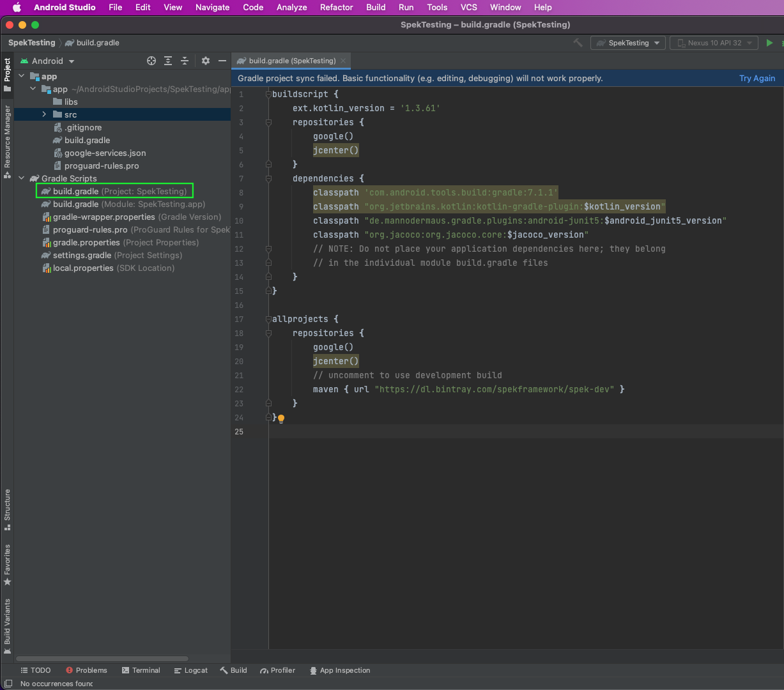Image resolution: width=784 pixels, height=690 pixels.
Task: Hide the Project tool window
Action: pyautogui.click(x=222, y=61)
